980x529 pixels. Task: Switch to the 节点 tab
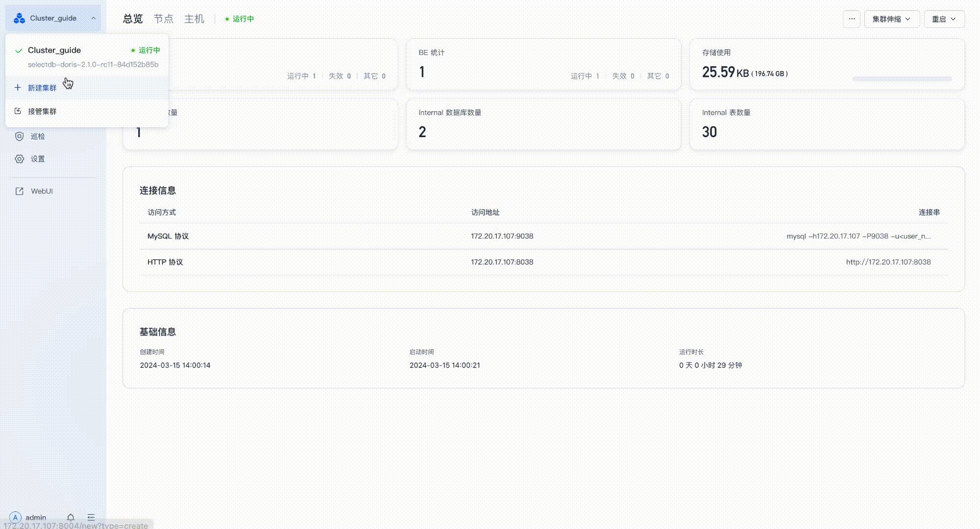[163, 19]
